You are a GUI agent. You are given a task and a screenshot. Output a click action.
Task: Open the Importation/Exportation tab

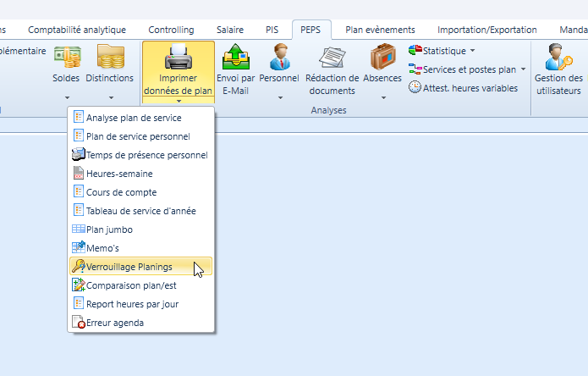tap(487, 30)
